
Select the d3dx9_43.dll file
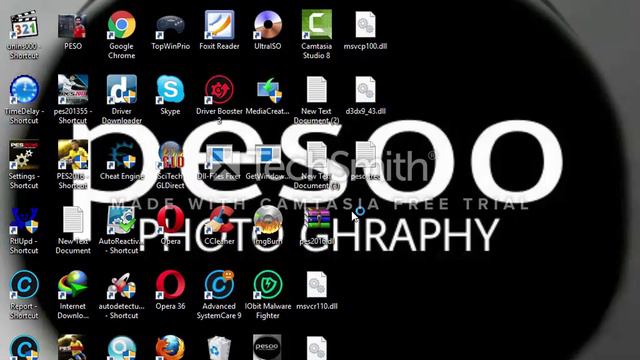point(365,90)
